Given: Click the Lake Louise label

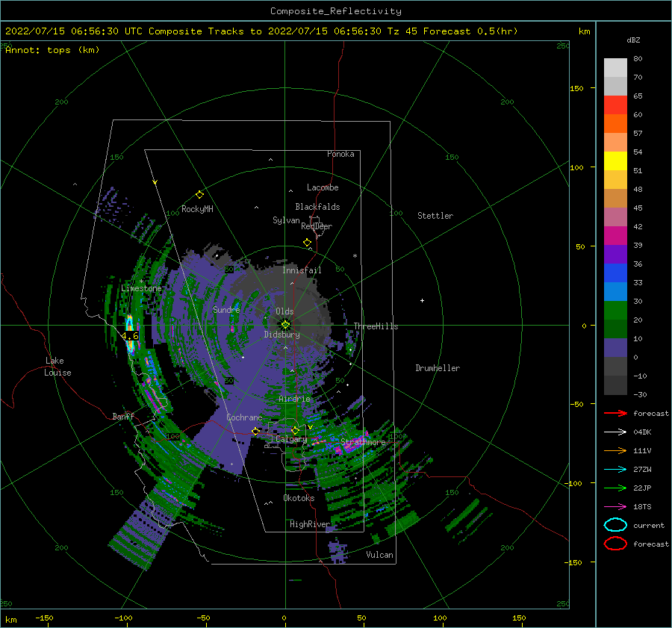Looking at the screenshot, I should pyautogui.click(x=57, y=367).
